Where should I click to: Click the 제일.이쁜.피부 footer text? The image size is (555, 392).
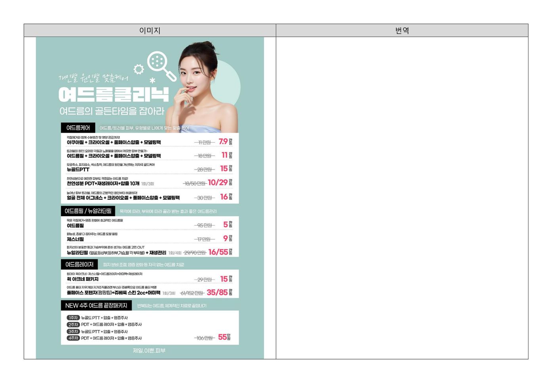click(x=149, y=351)
